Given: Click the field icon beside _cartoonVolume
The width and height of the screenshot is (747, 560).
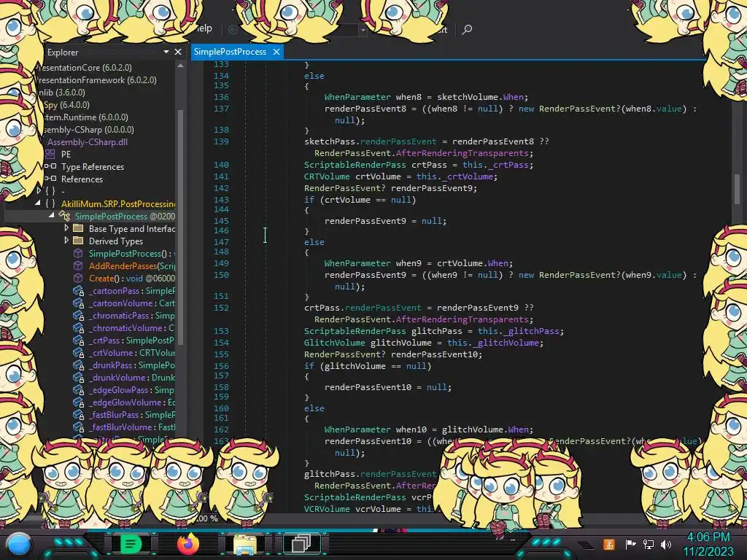Looking at the screenshot, I should (79, 303).
